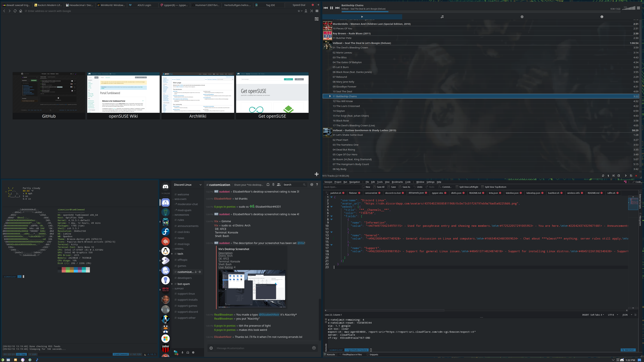
Task: Skip to previous track in music player
Action: (326, 8)
